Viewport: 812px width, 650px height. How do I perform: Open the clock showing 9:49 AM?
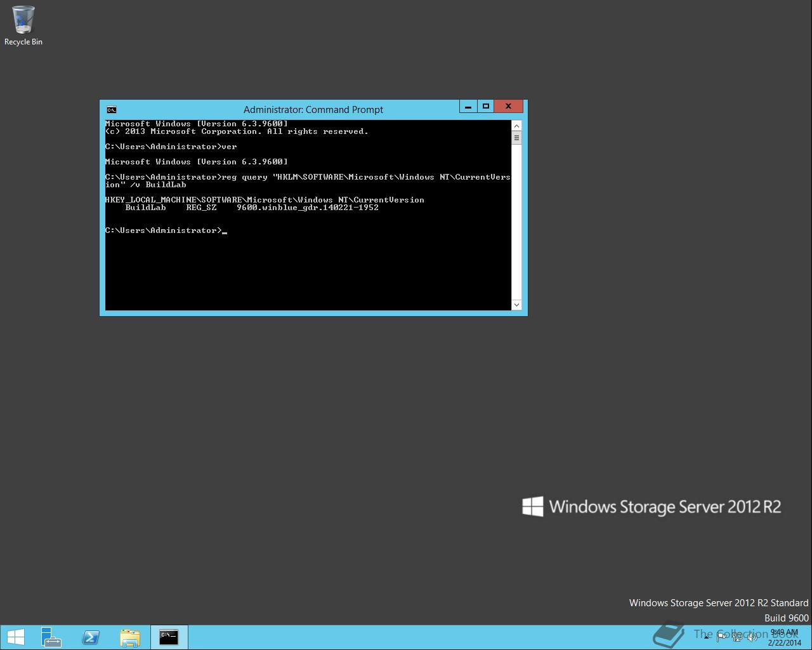[x=785, y=637]
